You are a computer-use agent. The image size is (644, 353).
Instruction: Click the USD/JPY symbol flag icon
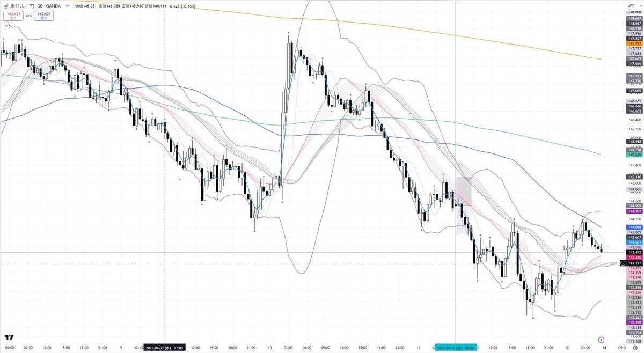6,7
